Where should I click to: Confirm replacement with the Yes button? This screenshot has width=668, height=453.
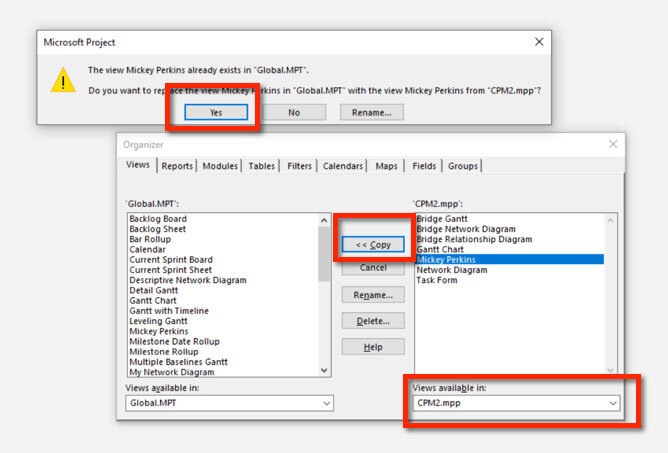216,113
